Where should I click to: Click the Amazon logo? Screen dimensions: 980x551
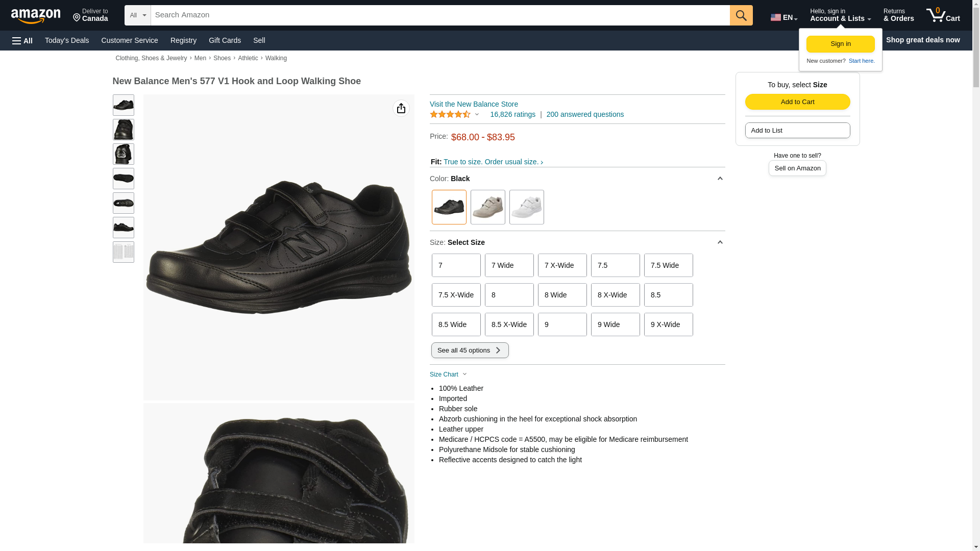click(x=36, y=16)
